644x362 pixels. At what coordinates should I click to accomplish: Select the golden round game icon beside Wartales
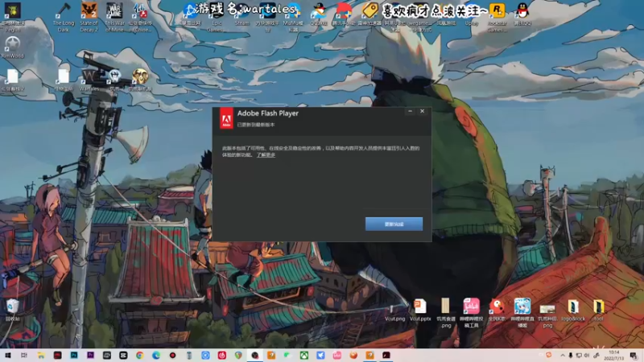(x=139, y=80)
